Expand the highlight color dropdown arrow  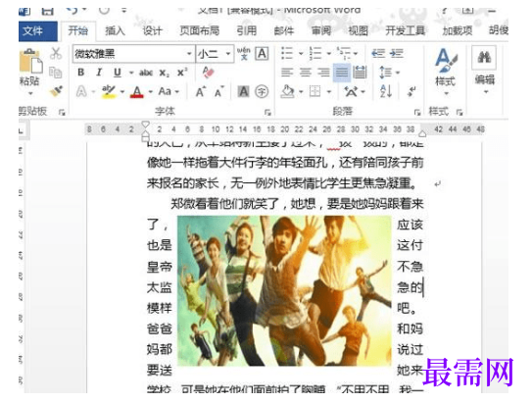pyautogui.click(x=122, y=91)
